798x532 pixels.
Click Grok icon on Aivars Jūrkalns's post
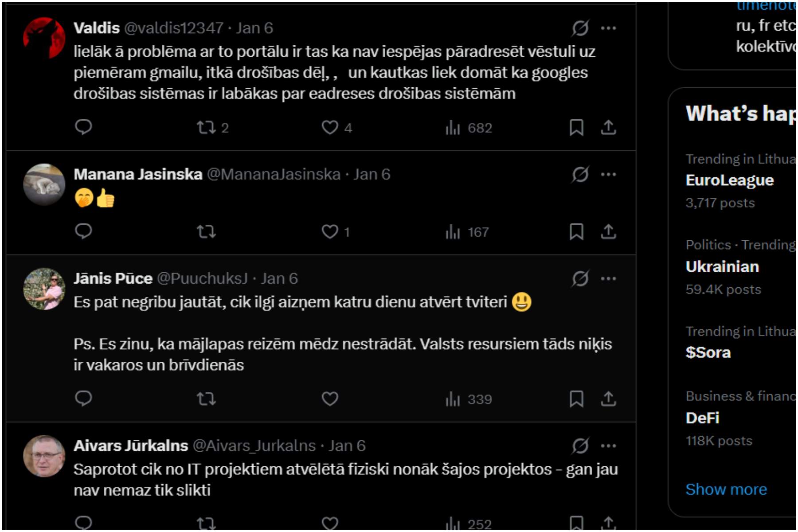(580, 446)
